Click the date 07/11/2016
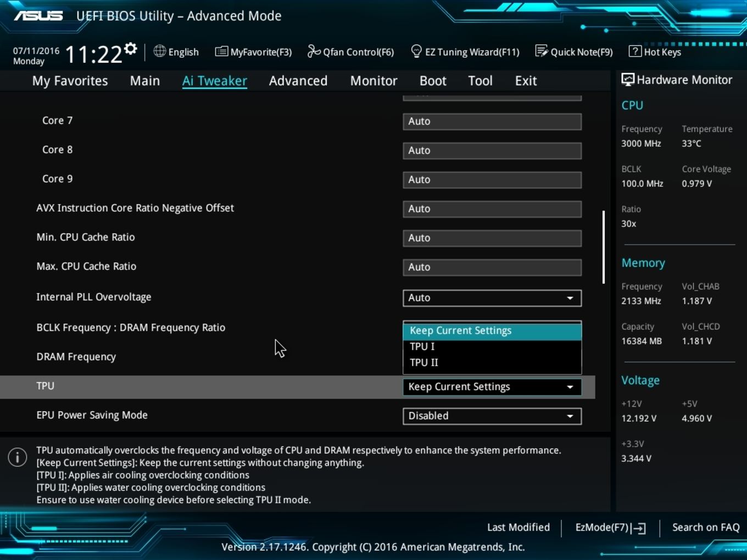The width and height of the screenshot is (747, 560). click(x=36, y=51)
